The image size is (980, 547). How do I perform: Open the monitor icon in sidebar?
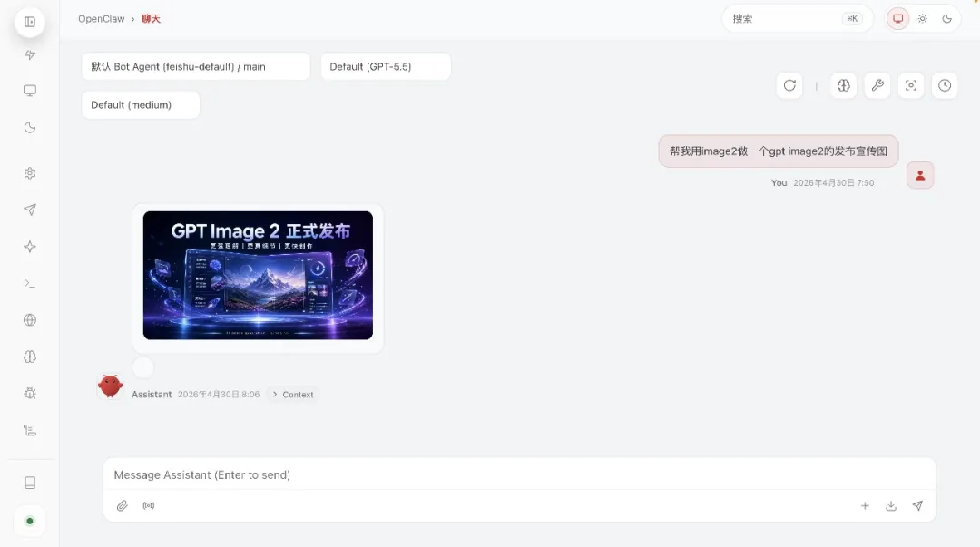29,91
